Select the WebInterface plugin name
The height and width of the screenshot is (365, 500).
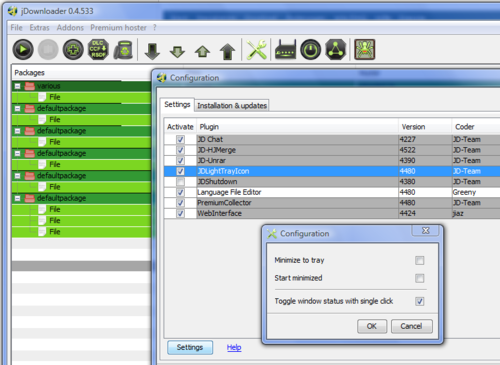219,213
